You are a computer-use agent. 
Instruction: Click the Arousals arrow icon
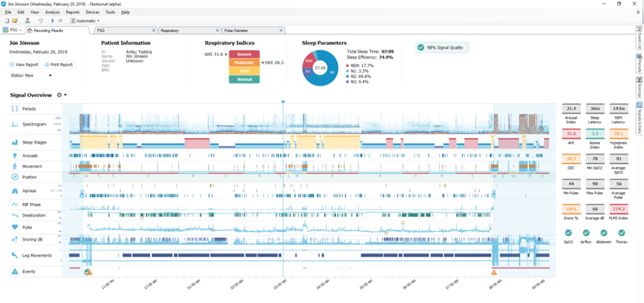14,156
